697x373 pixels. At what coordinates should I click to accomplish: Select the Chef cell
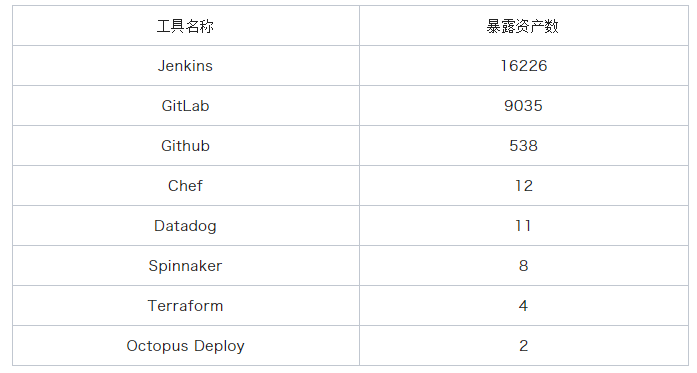tap(185, 186)
